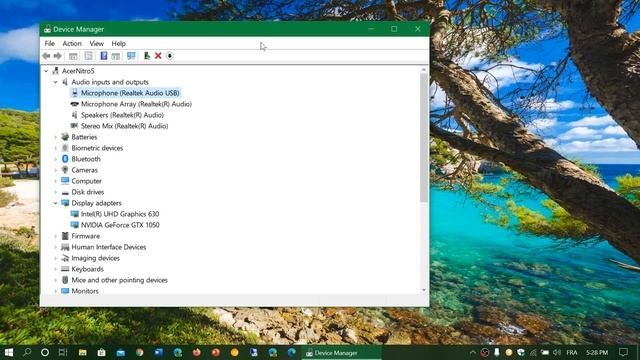Click the blue Help question-mark toolbar icon
640x360 pixels.
pyautogui.click(x=104, y=56)
